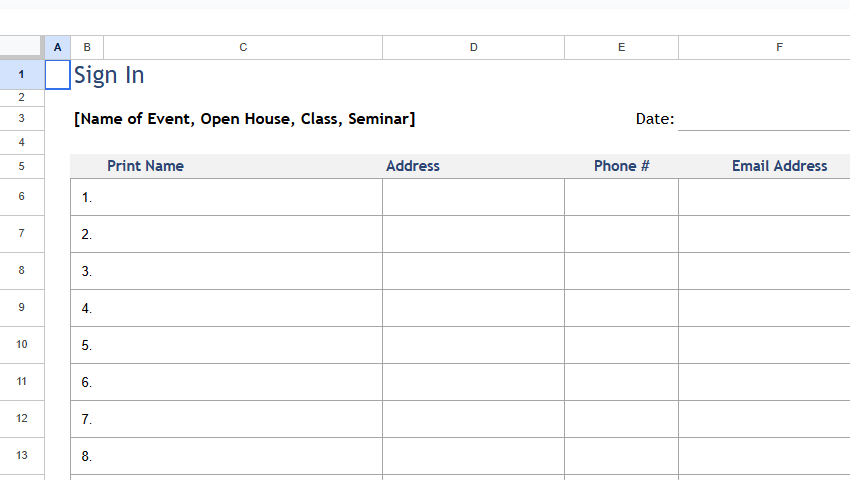This screenshot has width=850, height=480.
Task: Click the select-all corner of the sheet
Action: click(22, 47)
